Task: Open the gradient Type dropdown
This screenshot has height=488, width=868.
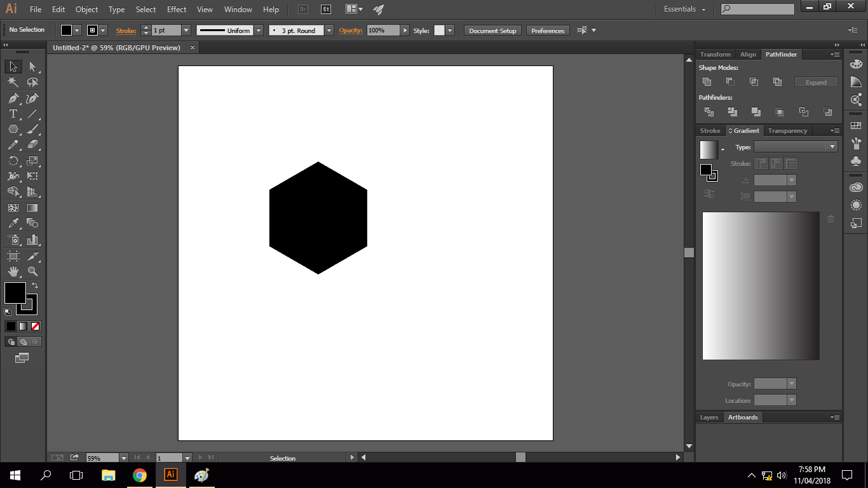Action: pos(832,147)
